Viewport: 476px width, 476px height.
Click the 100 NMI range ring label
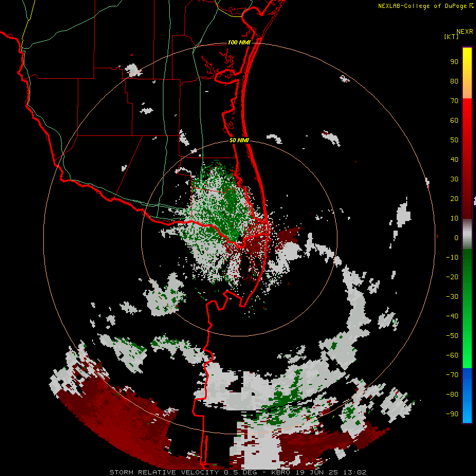[x=239, y=42]
